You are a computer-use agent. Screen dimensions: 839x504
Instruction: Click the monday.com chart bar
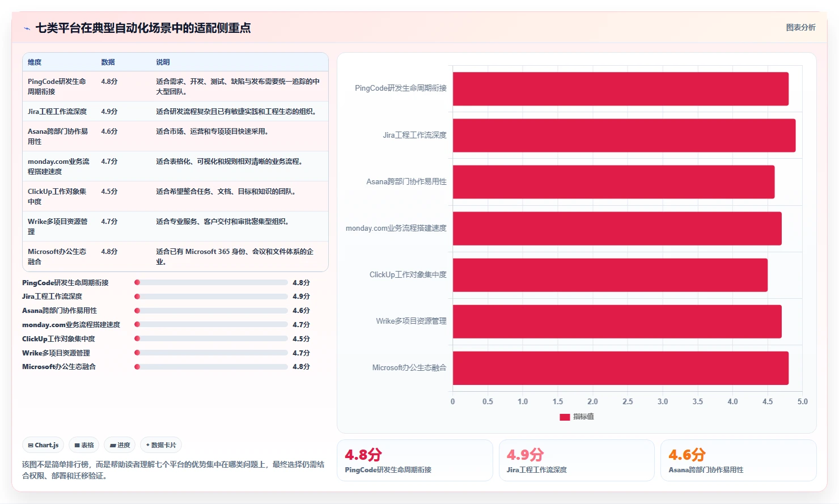tap(617, 228)
